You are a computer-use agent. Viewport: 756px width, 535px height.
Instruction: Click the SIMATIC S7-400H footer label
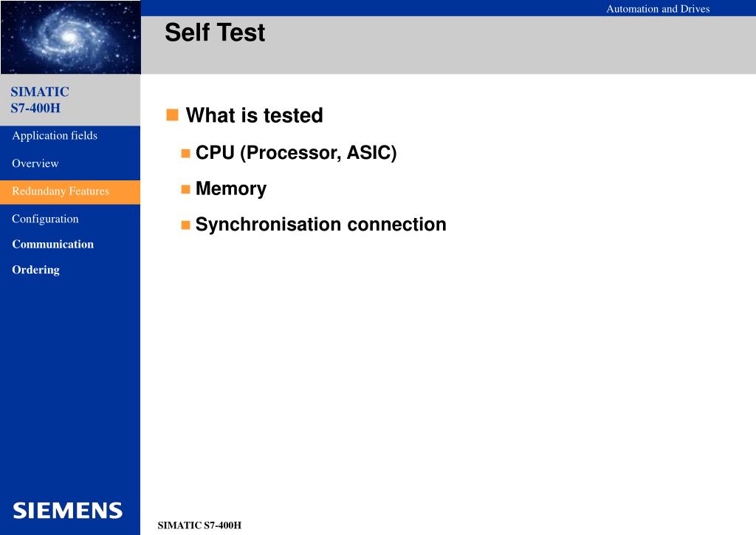coord(199,525)
